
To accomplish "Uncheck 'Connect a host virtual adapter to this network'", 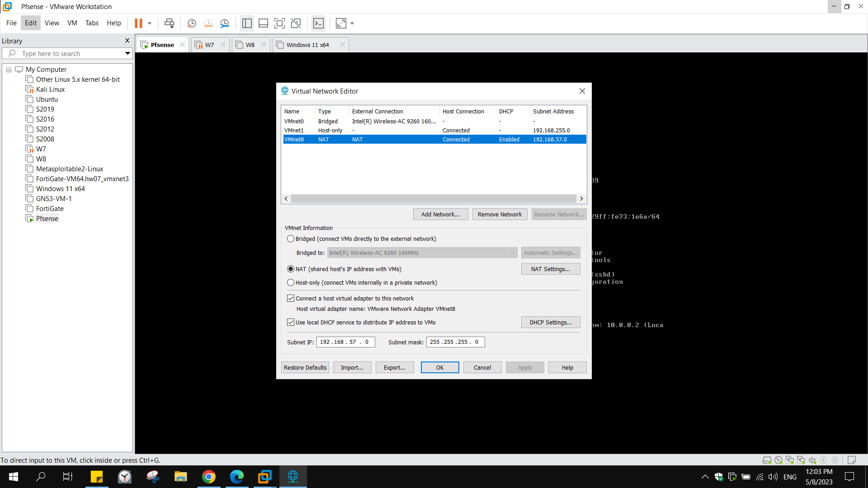I will 291,298.
